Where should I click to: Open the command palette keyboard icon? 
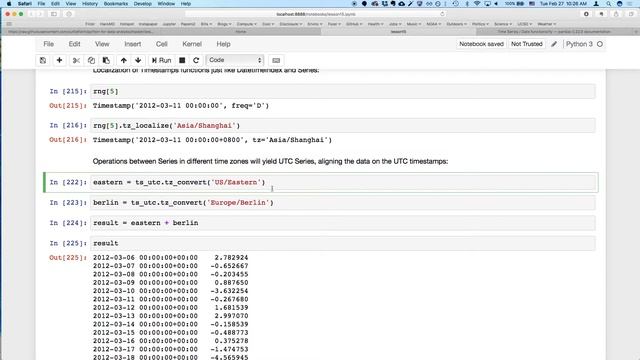pos(276,60)
